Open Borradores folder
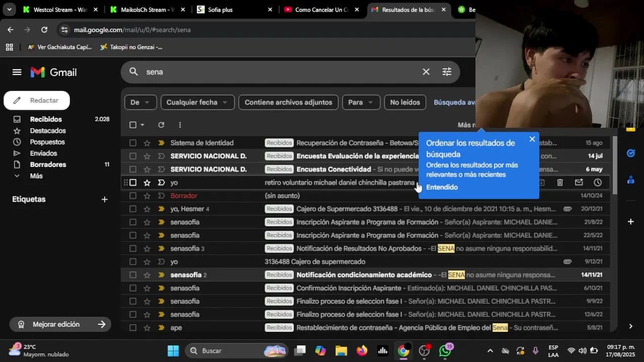This screenshot has width=644, height=362. point(48,165)
